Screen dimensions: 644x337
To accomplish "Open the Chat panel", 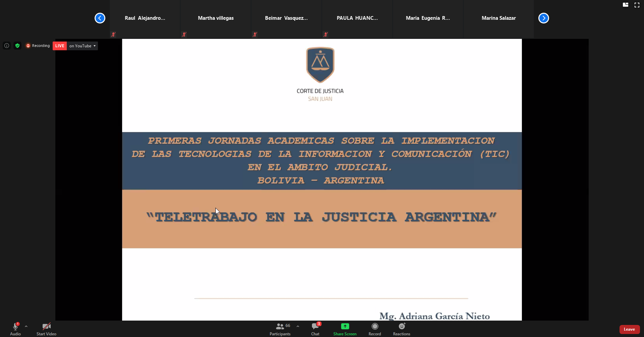I will click(315, 329).
